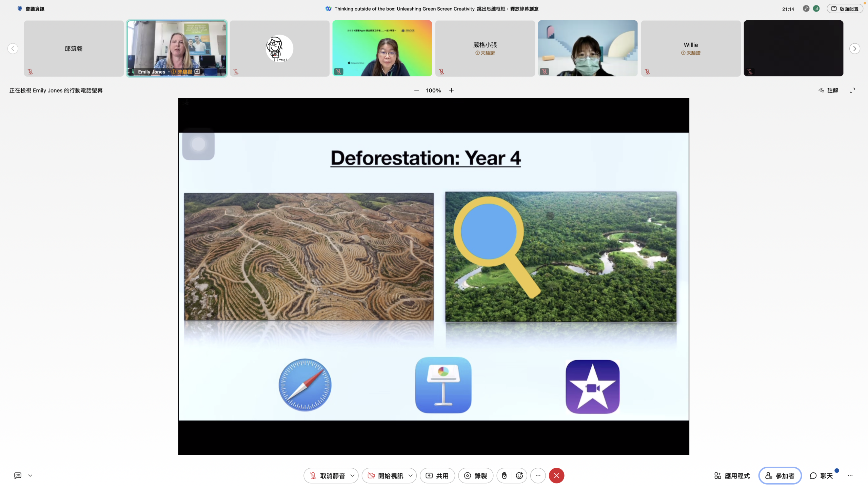868x488 pixels.
Task: Select Emily Jones video thumbnail
Action: (177, 48)
